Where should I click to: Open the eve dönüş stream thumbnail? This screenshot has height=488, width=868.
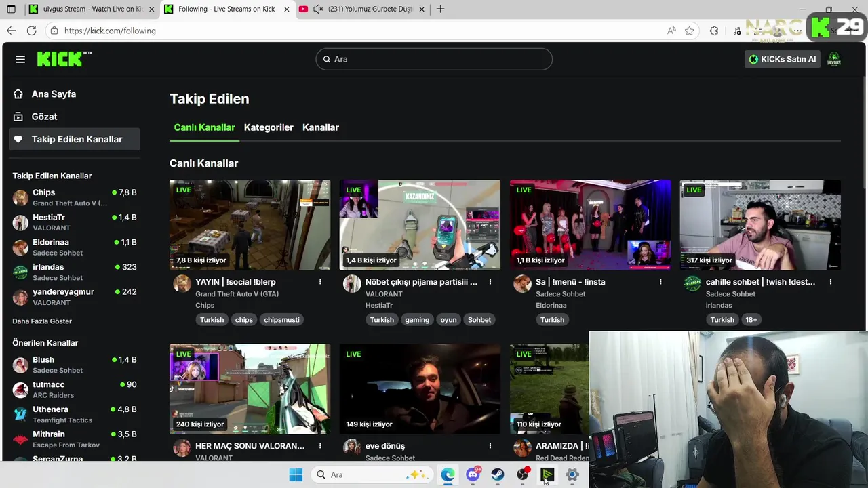pos(420,389)
